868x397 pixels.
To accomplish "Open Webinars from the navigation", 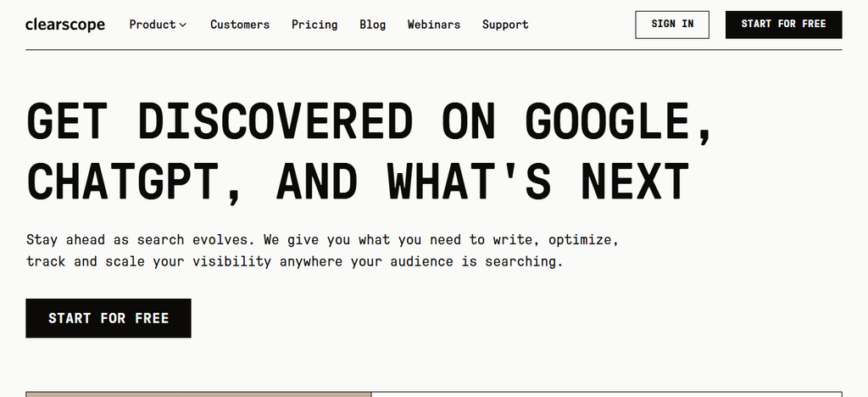I will 434,25.
